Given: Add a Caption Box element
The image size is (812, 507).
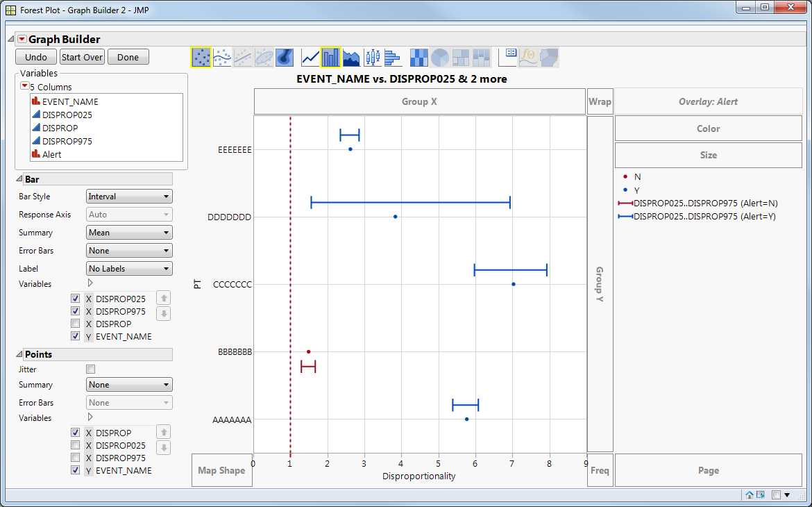Looking at the screenshot, I should 507,57.
